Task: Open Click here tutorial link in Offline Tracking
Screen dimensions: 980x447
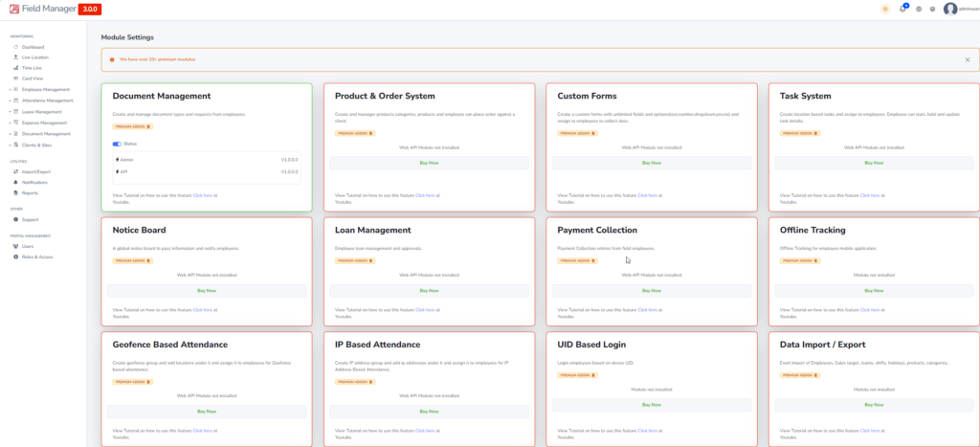Action: [870, 309]
